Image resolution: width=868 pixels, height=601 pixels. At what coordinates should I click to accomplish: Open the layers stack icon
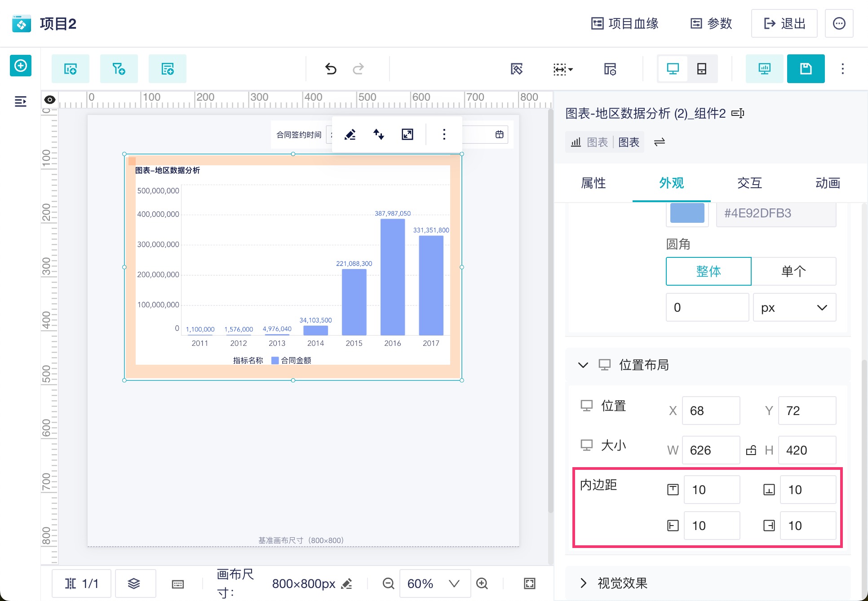coord(134,583)
